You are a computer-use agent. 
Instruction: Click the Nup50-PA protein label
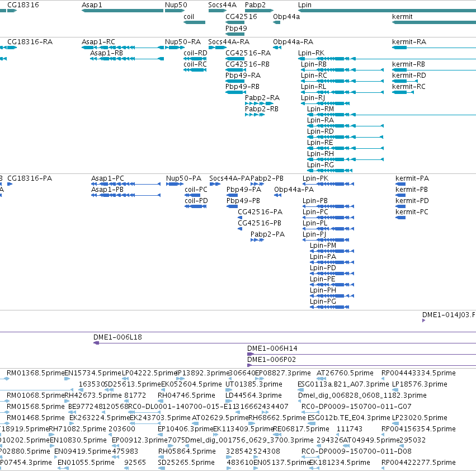[x=183, y=178]
